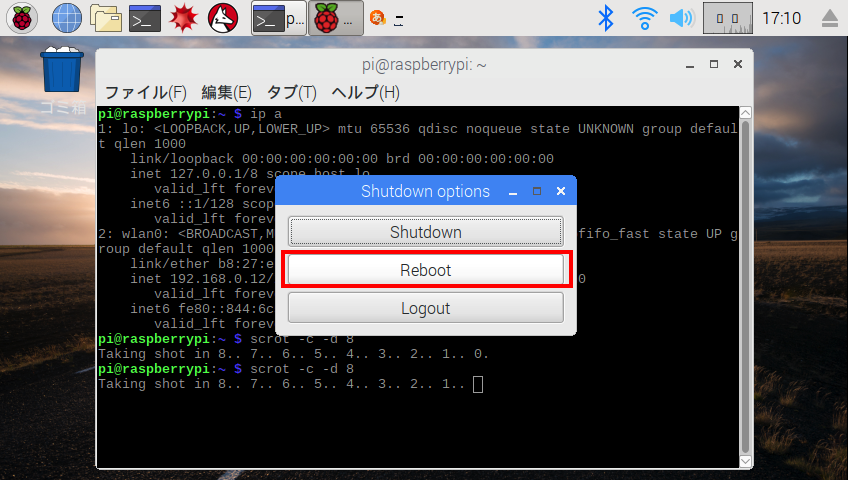Open the ファイル(F) menu
This screenshot has height=480, width=848.
(145, 92)
